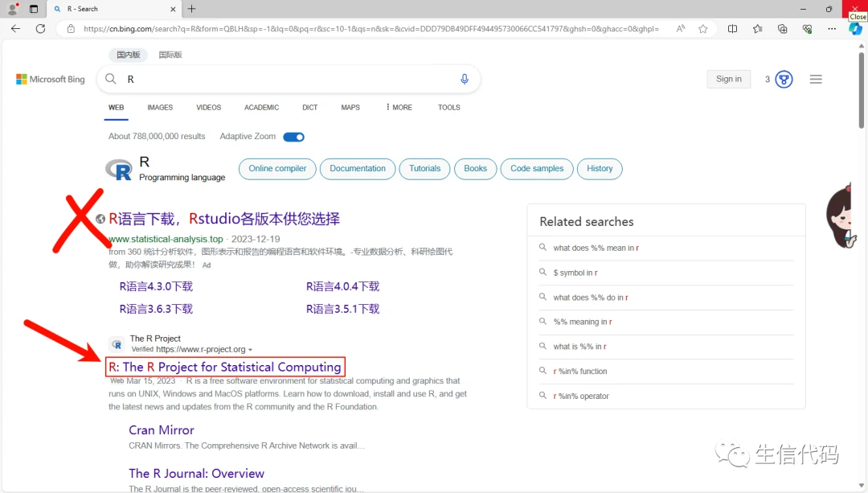Click the Read aloud icon in address bar
This screenshot has width=868, height=493.
click(681, 29)
